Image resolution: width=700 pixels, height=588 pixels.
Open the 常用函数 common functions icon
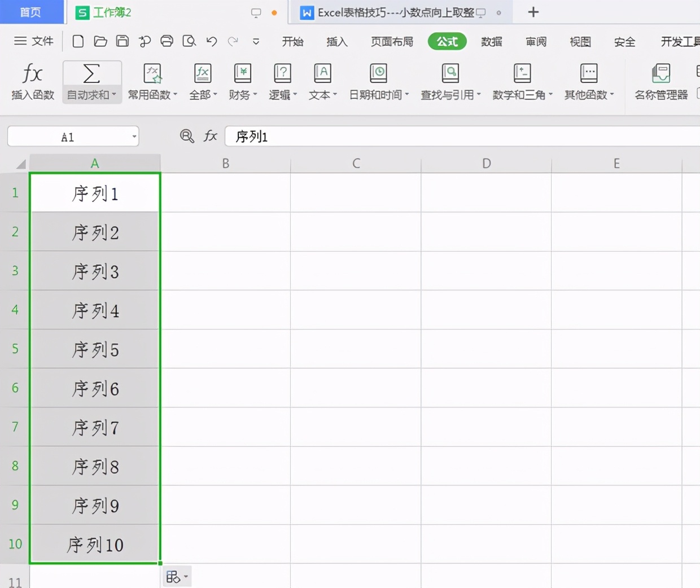click(x=152, y=73)
